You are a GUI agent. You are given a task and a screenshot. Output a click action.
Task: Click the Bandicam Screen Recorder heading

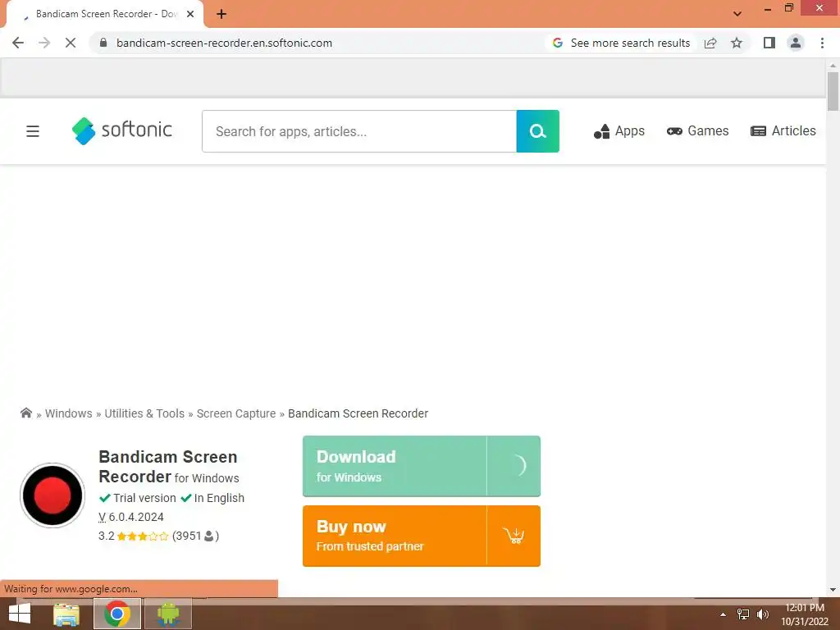167,467
